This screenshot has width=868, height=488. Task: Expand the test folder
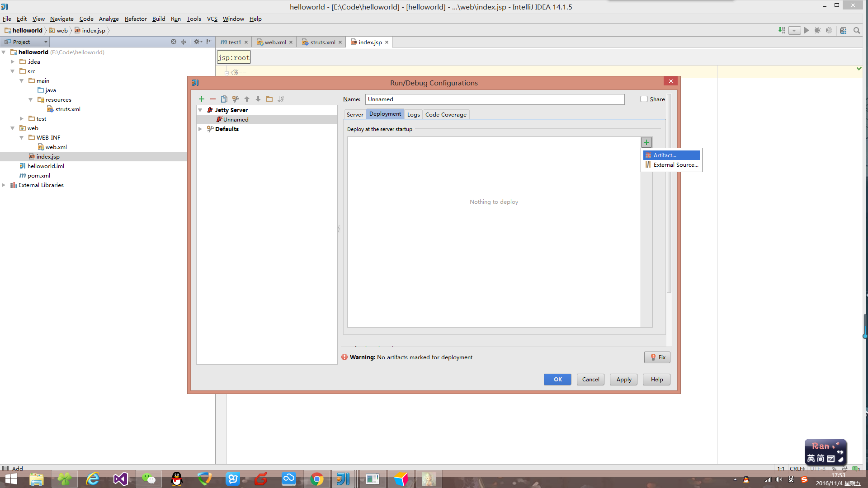tap(22, 118)
